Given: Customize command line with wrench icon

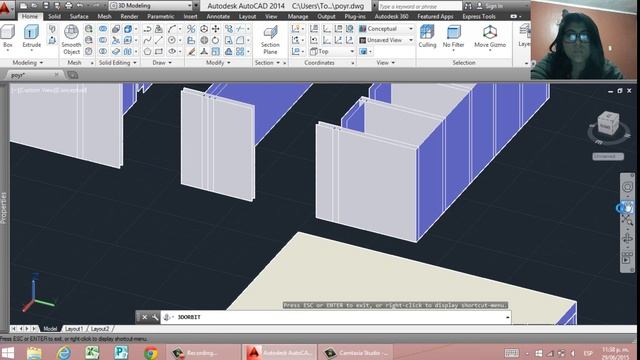Looking at the screenshot, I should (155, 317).
